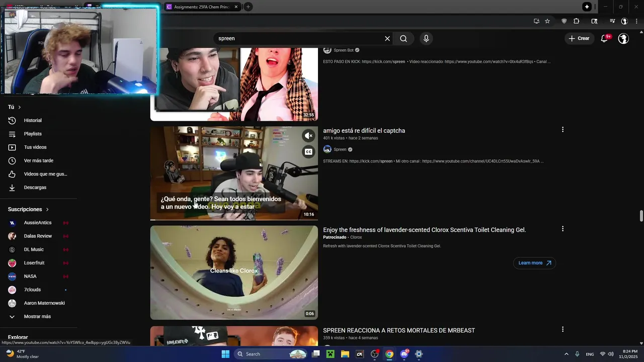This screenshot has width=644, height=362.
Task: Open Chrome profile avatar
Action: [x=624, y=21]
